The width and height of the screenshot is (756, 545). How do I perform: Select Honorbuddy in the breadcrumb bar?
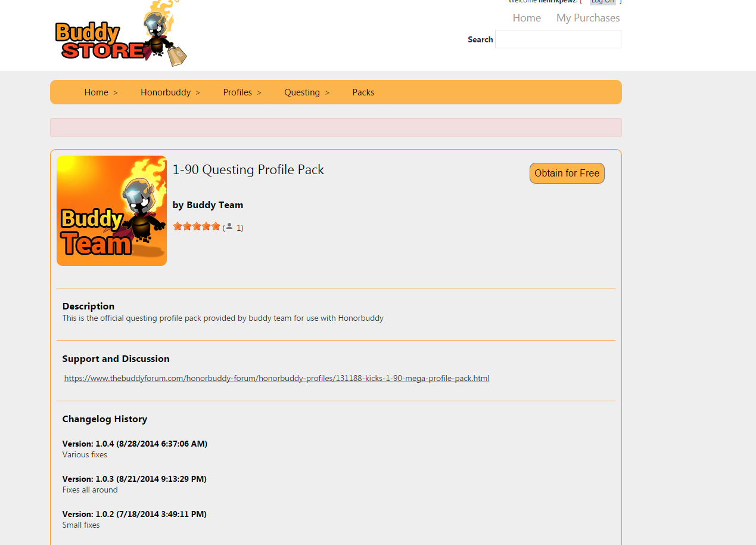point(166,92)
